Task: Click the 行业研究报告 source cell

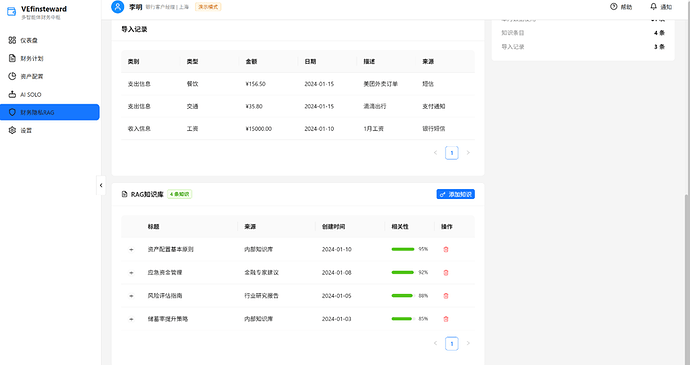Action: [261, 296]
